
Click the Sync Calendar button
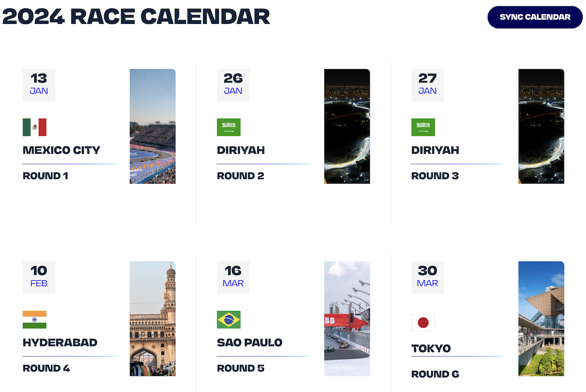535,17
